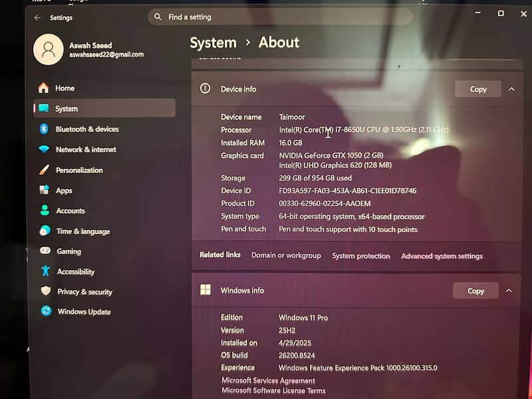Click the Windows Feature Experience Pack value

point(358,368)
